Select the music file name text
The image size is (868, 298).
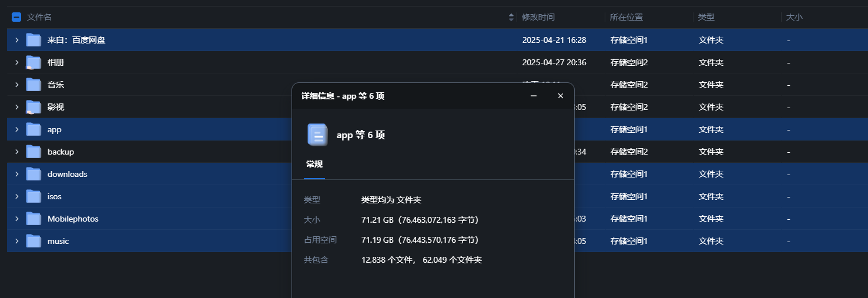point(58,241)
